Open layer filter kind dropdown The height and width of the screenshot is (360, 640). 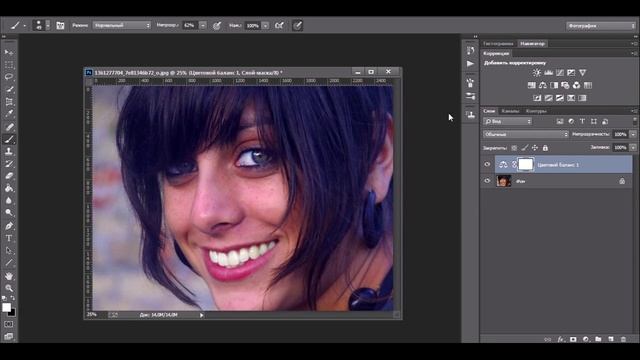pos(507,121)
